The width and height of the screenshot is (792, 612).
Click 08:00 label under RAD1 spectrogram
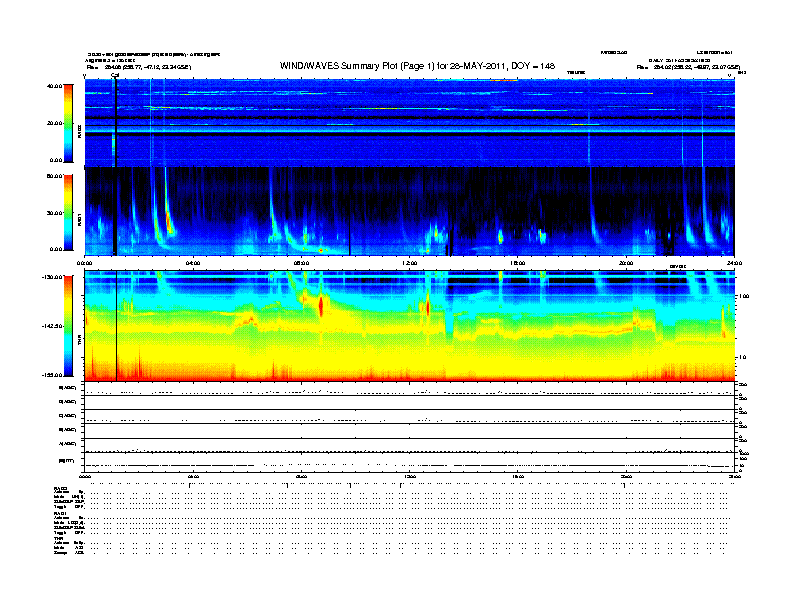coord(301,263)
